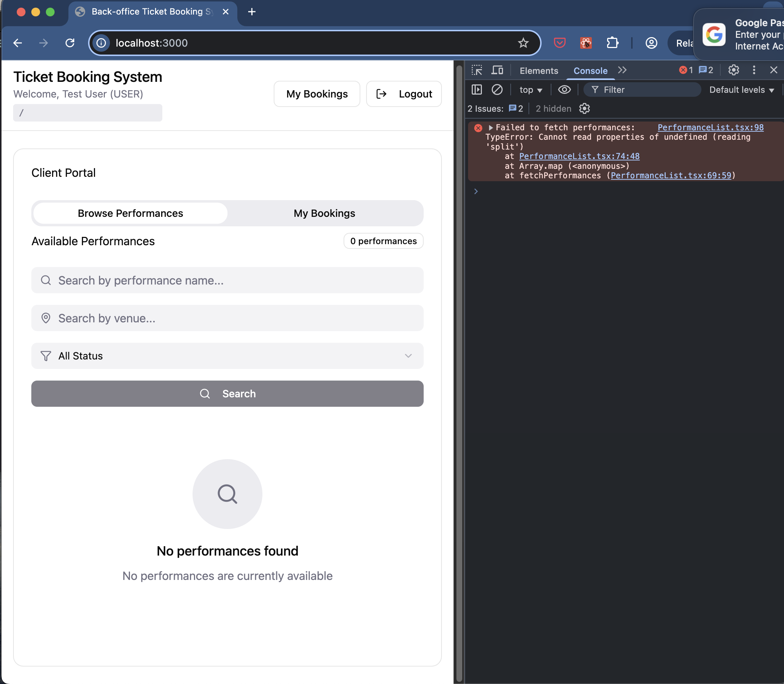The image size is (784, 684).
Task: Clear console with the ban icon
Action: pyautogui.click(x=497, y=90)
